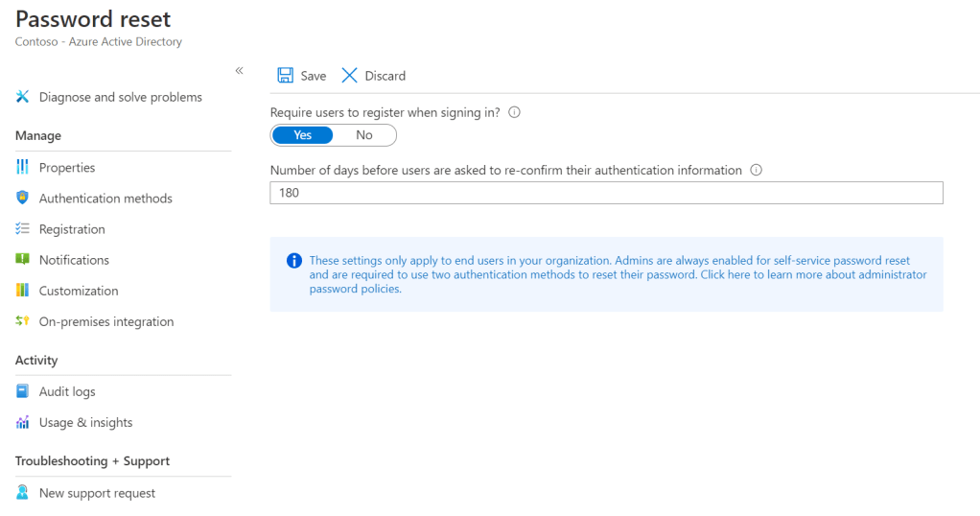Click info icon beside re-confirm days label

click(x=756, y=170)
